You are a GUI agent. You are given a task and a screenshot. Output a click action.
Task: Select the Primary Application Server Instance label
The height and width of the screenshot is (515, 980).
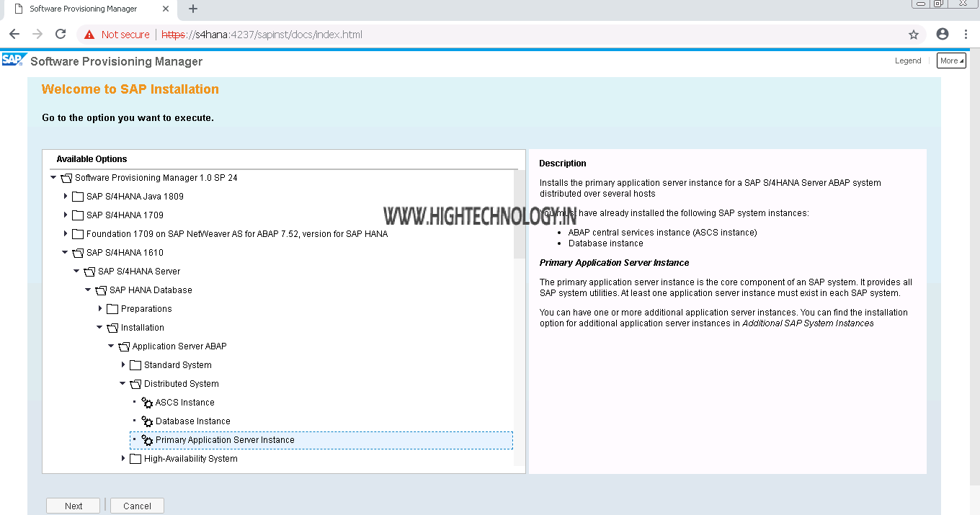[x=225, y=440]
